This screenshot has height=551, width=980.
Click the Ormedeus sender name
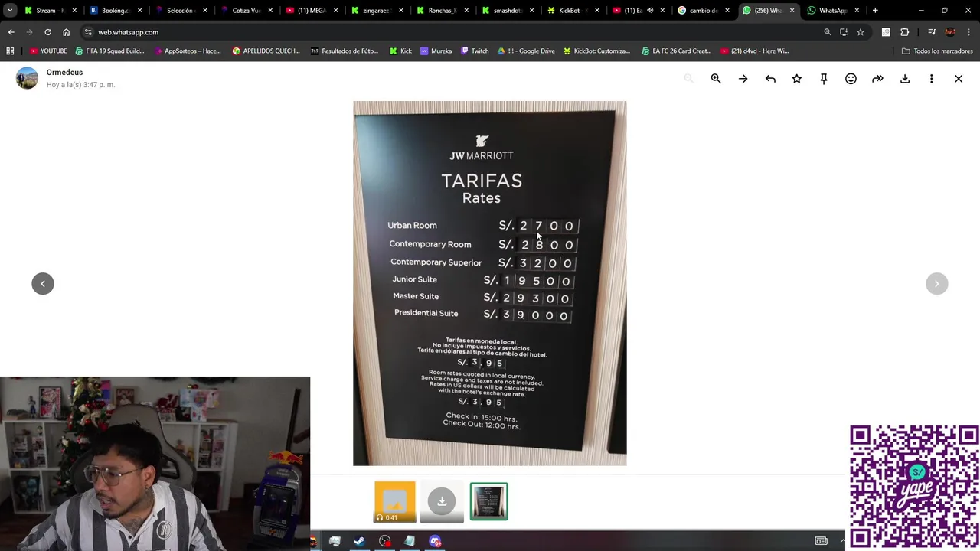(64, 72)
